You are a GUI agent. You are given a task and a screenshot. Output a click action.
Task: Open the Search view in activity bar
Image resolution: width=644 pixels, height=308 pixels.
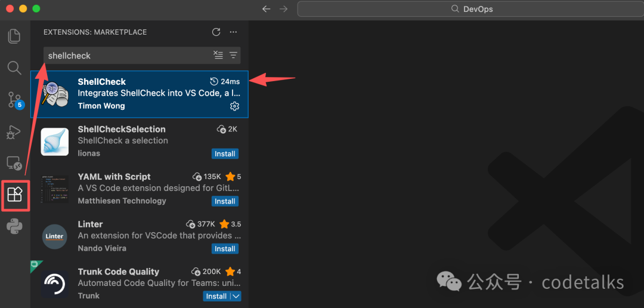14,68
